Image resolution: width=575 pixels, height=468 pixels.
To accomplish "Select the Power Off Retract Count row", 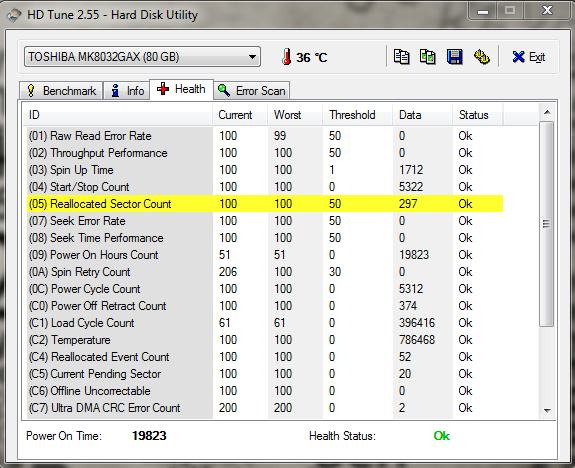I will (x=265, y=306).
